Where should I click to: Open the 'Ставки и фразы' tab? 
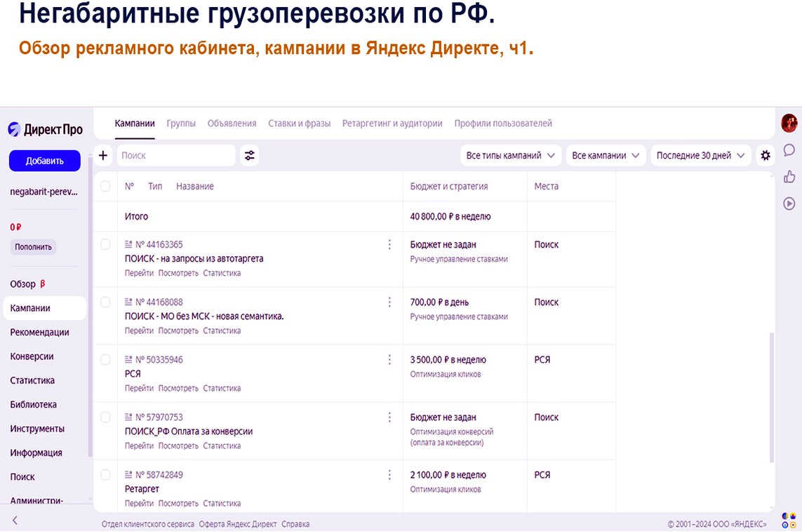[299, 124]
